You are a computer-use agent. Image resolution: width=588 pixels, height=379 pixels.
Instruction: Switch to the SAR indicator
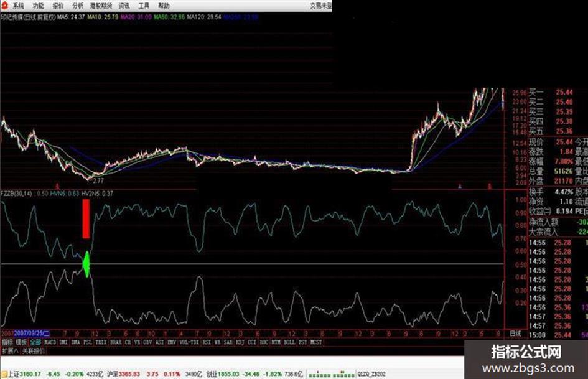click(228, 342)
